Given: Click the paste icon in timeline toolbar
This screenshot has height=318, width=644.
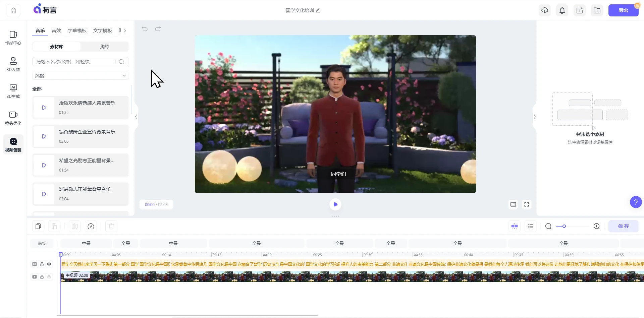Looking at the screenshot, I should pos(54,226).
